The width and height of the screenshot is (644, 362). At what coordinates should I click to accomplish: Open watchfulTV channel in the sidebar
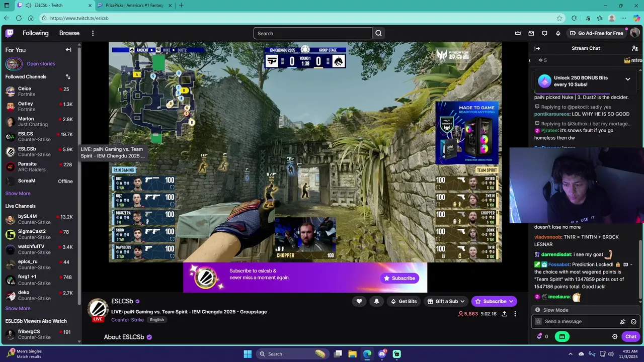39,249
